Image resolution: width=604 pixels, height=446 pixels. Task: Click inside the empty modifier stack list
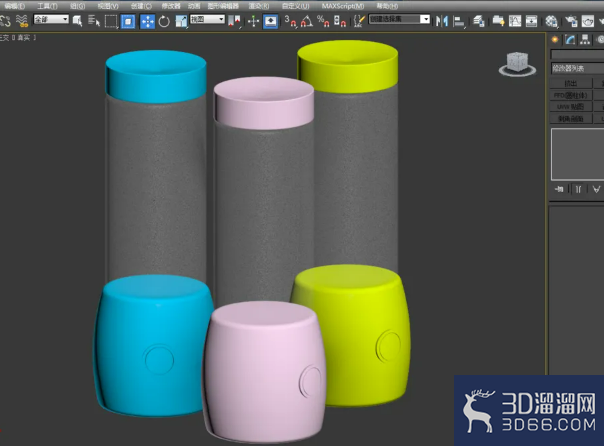tap(577, 154)
